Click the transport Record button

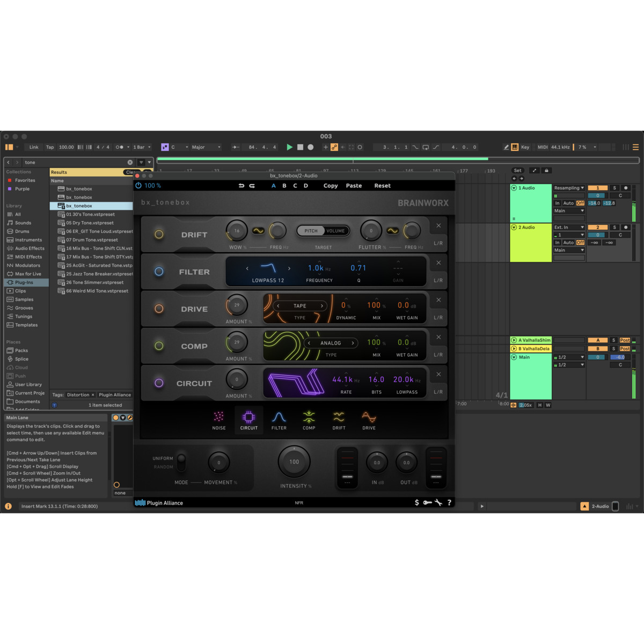coord(310,147)
